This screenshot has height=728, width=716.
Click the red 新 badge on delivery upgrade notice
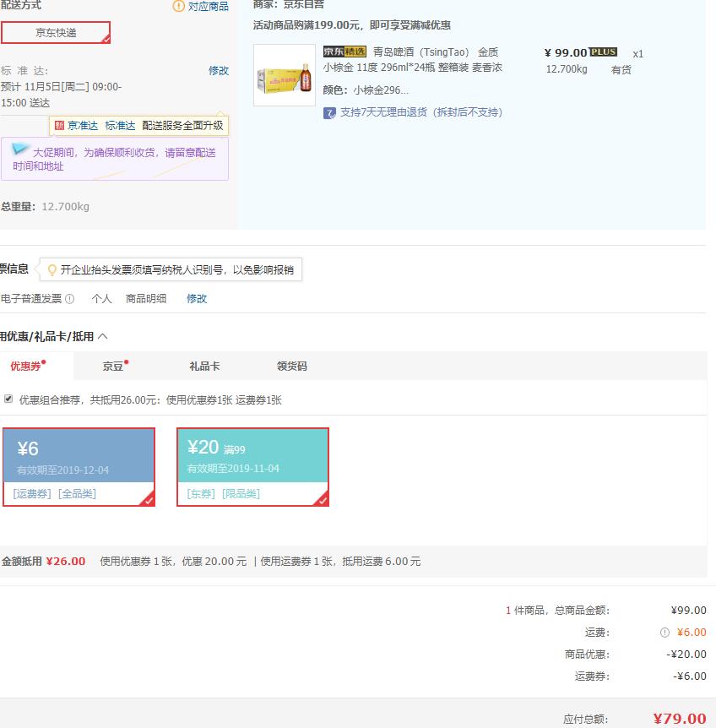coord(59,125)
